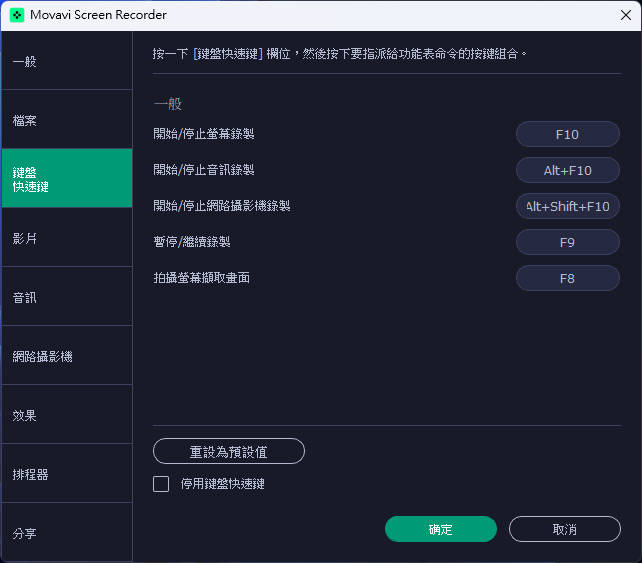Image resolution: width=642 pixels, height=563 pixels.
Task: Click the 重設為預設值 button
Action: point(229,451)
